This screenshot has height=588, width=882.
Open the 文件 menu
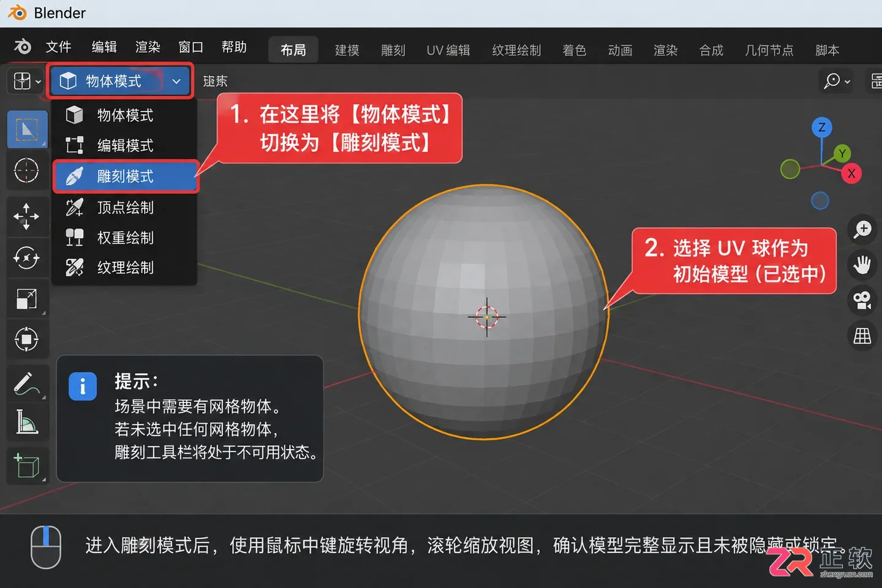(59, 47)
